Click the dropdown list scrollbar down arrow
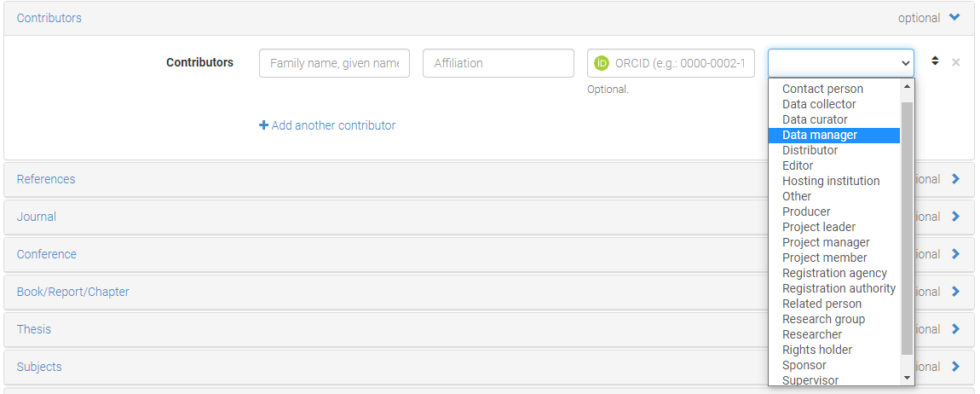Screen dimensions: 980x394 pyautogui.click(x=908, y=378)
